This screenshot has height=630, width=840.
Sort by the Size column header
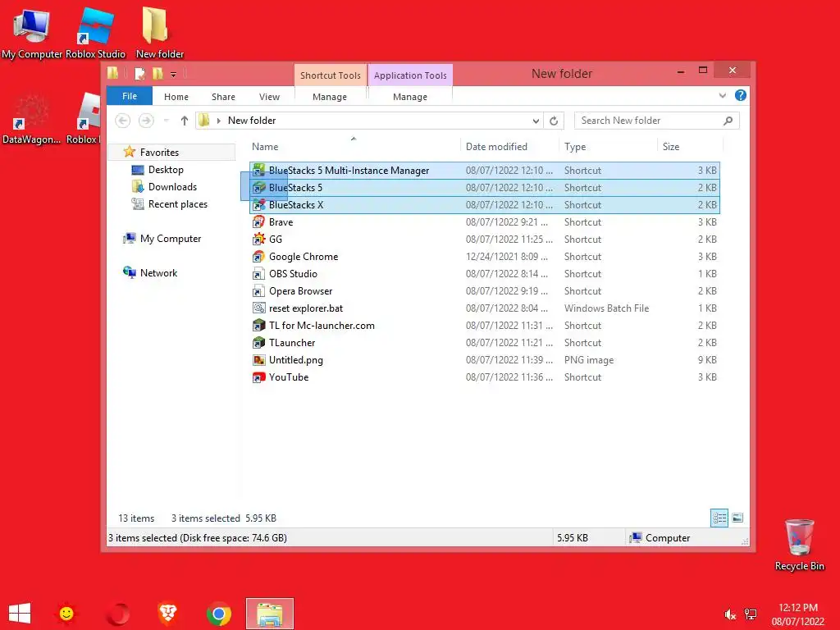(x=671, y=146)
